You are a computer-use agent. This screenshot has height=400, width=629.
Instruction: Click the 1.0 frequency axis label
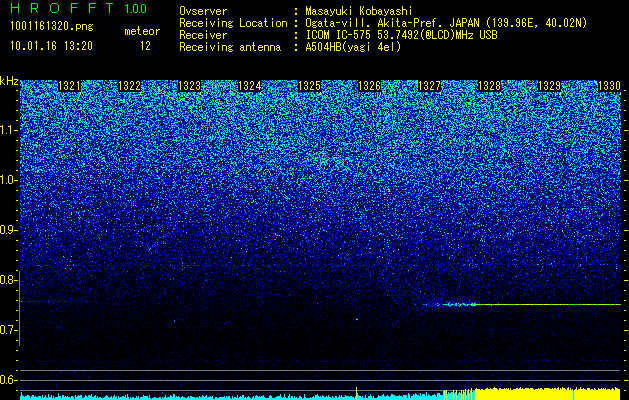pos(9,180)
